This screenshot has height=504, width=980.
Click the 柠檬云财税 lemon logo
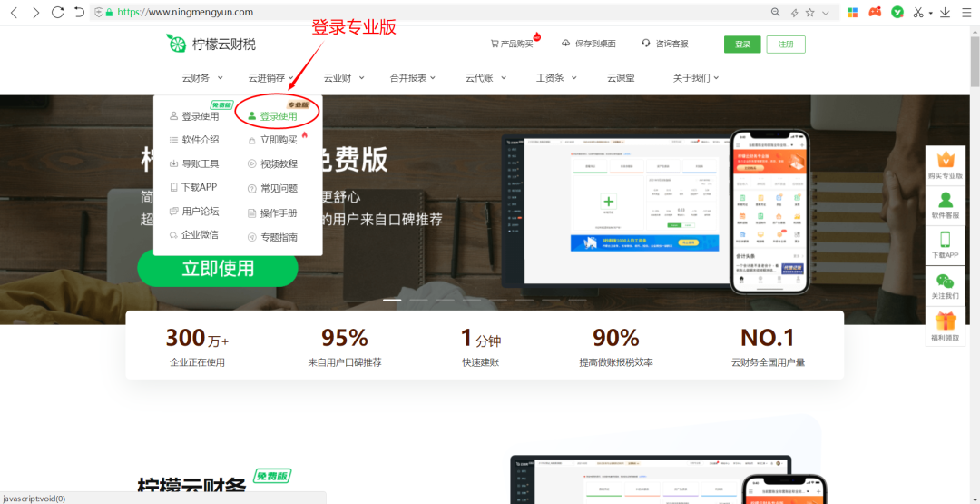coord(211,44)
